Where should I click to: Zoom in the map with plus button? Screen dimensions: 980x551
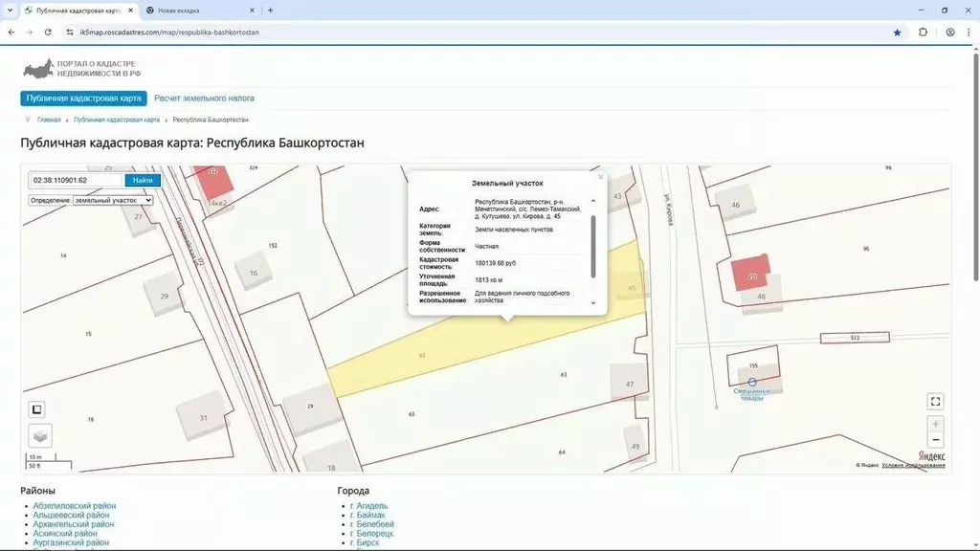(x=936, y=424)
